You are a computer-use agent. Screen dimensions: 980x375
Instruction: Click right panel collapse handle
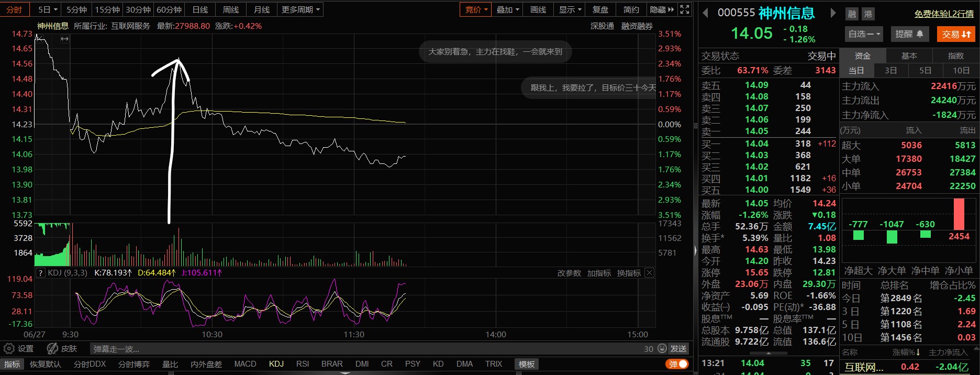pos(696,250)
